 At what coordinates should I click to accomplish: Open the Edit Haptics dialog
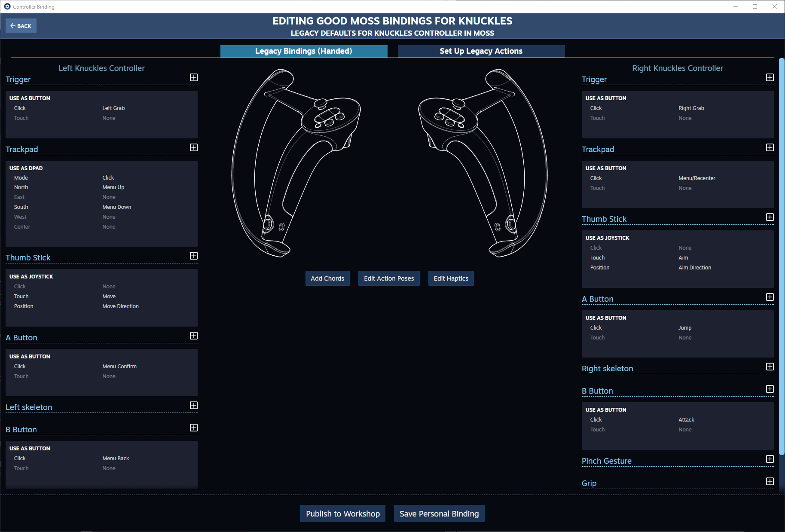(451, 278)
